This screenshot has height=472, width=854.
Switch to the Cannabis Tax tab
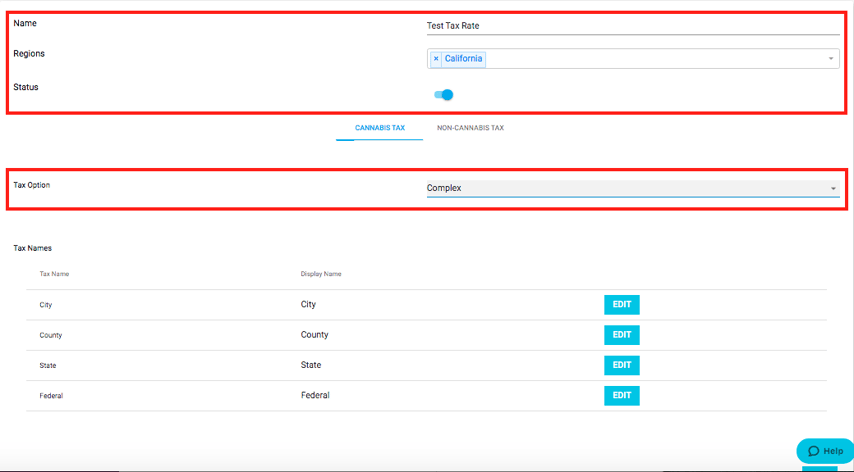coord(379,128)
